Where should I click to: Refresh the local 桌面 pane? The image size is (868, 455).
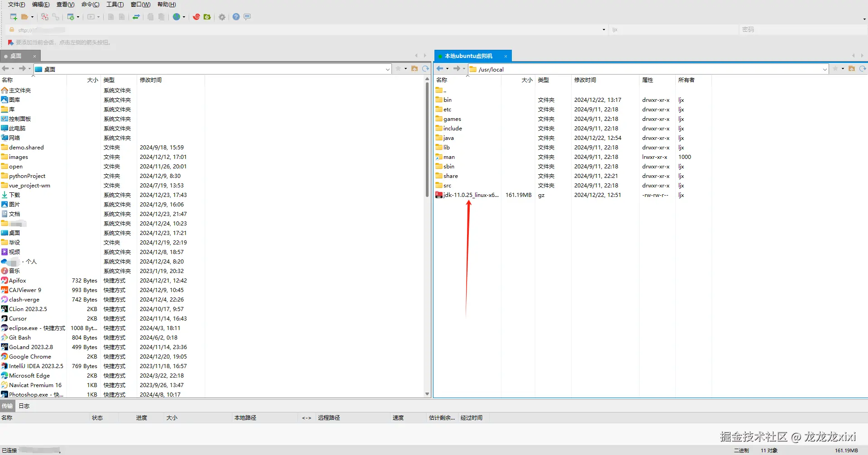coord(425,69)
